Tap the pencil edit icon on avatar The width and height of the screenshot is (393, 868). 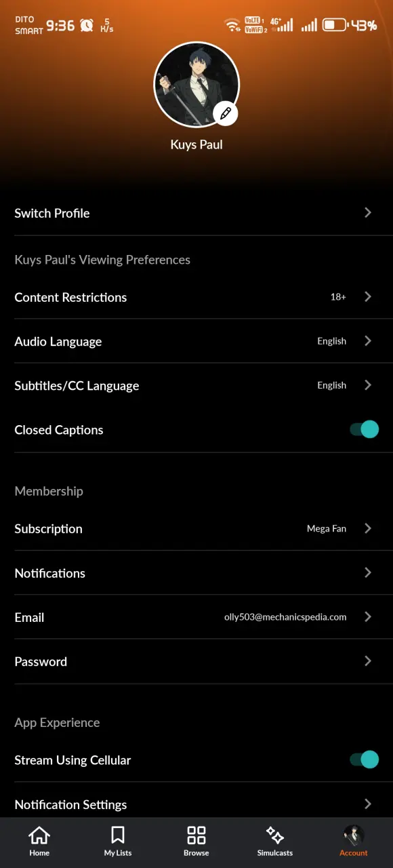coord(226,113)
